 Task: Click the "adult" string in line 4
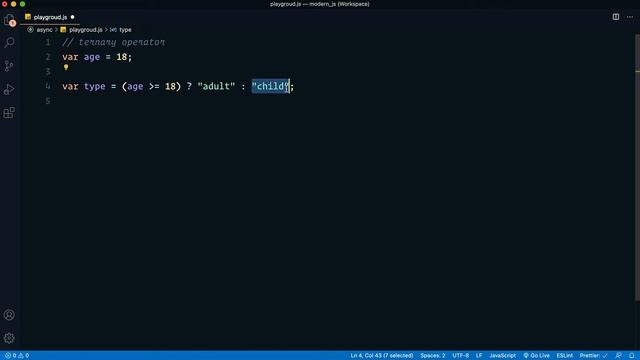coord(216,86)
